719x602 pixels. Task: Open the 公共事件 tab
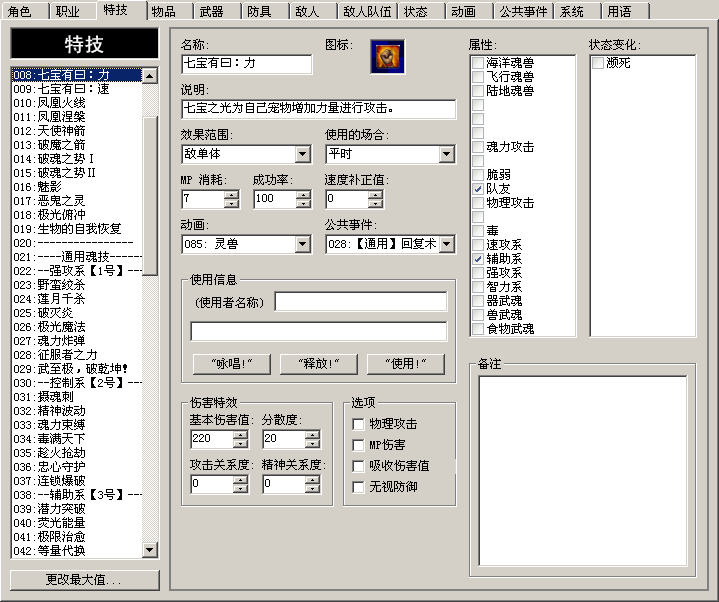[523, 11]
